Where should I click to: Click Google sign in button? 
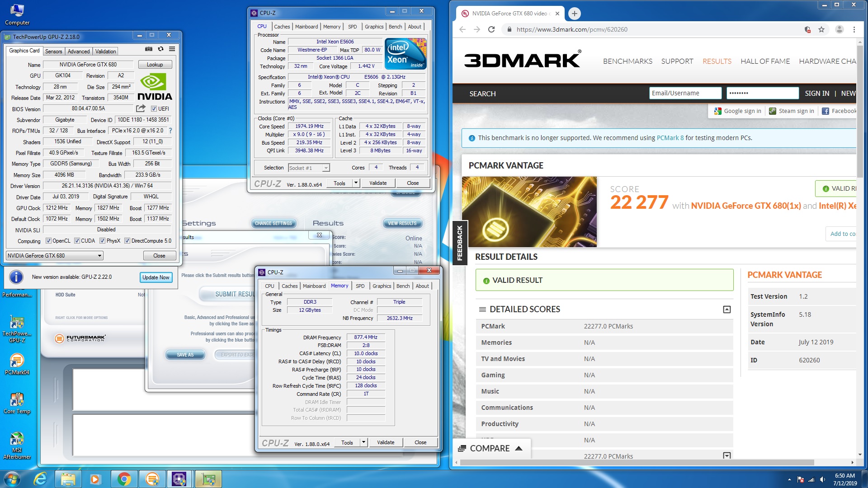pyautogui.click(x=738, y=111)
